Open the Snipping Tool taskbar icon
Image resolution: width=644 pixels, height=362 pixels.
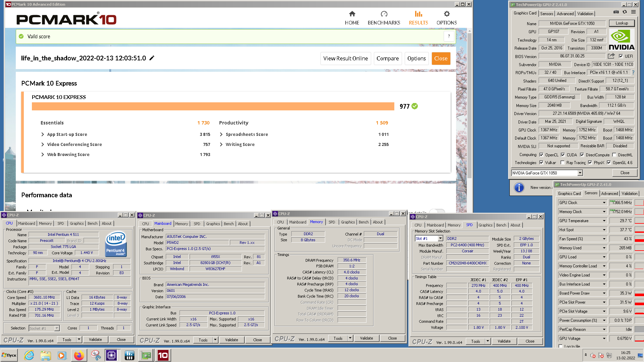[x=96, y=355]
